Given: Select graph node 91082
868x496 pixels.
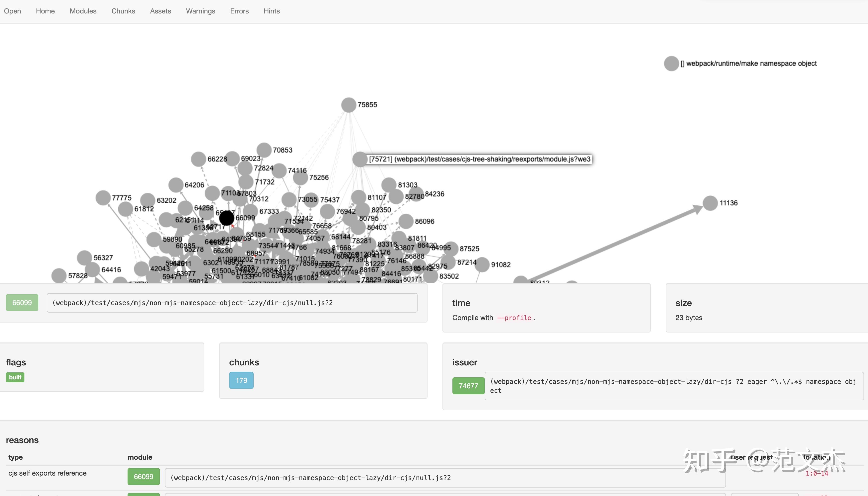Looking at the screenshot, I should (x=482, y=265).
